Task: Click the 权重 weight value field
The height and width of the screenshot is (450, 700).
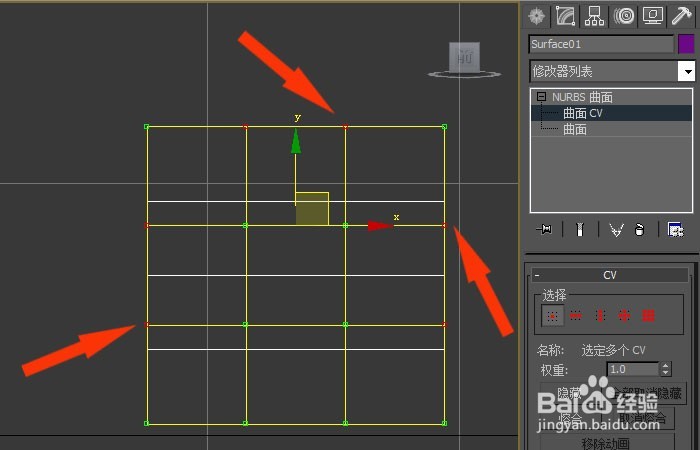Action: 632,369
